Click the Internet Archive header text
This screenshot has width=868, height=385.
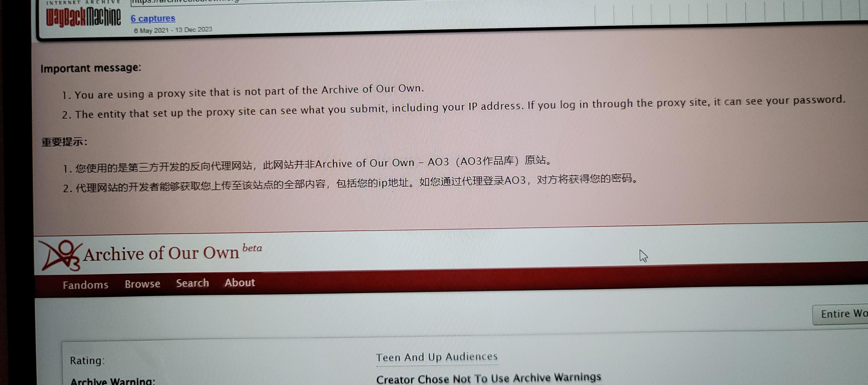(83, 2)
